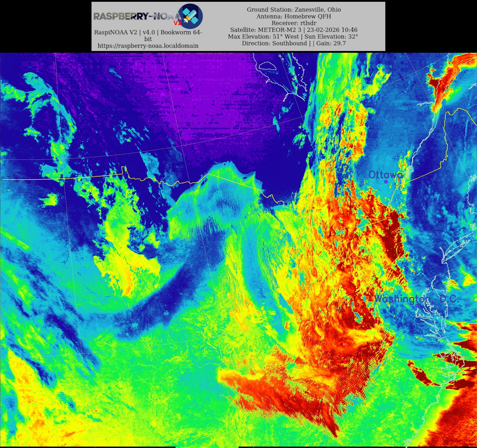The height and width of the screenshot is (448, 477).
Task: Click the Satellite: METEOR-M2 3 timestamp line
Action: (294, 30)
